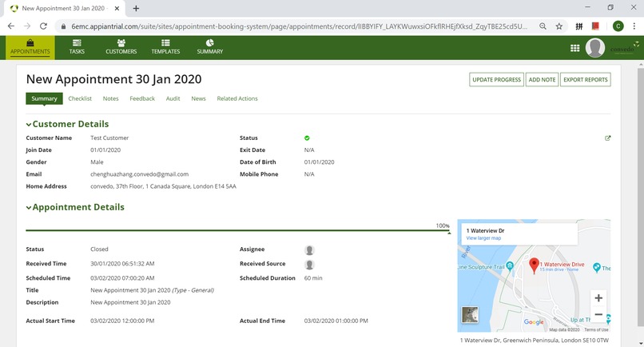
Task: Click the Assignee user avatar
Action: (x=309, y=250)
